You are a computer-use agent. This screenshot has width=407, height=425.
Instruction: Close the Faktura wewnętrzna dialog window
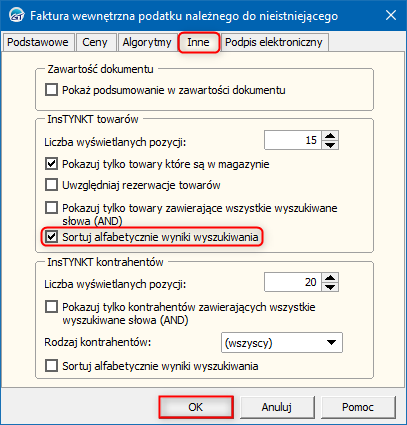391,15
